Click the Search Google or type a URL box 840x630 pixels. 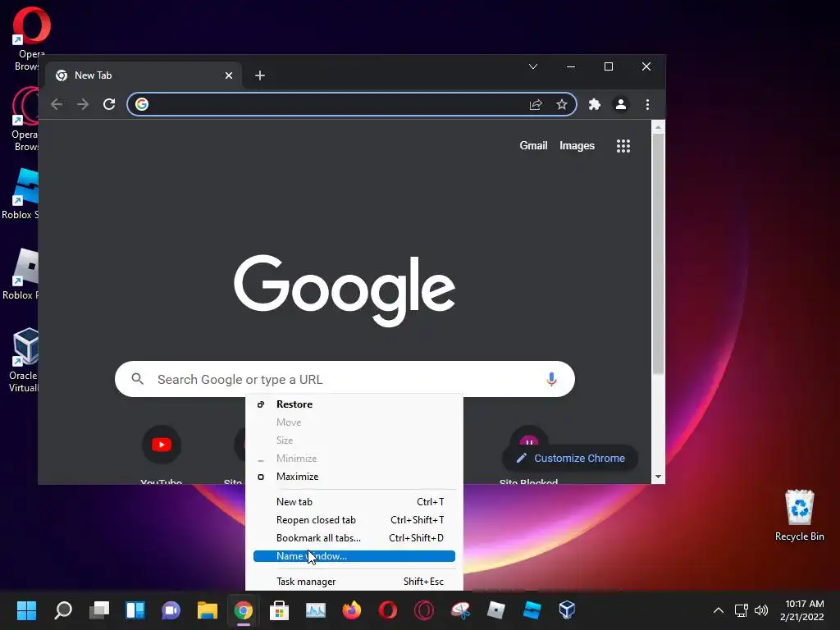[x=345, y=379]
